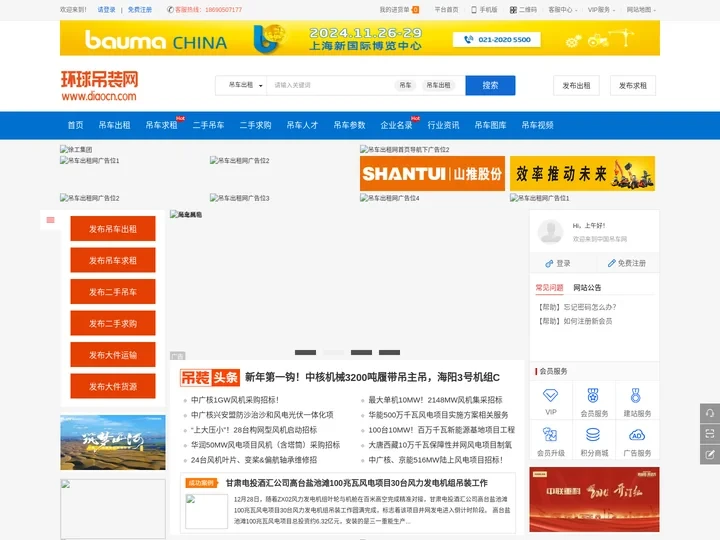Open the VIP diamond icon service
The width and height of the screenshot is (720, 540).
pyautogui.click(x=550, y=395)
